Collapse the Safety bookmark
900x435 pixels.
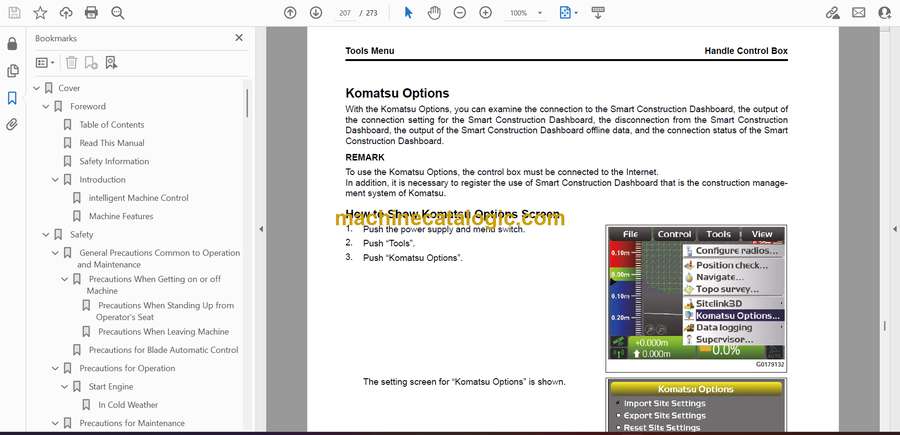pos(46,235)
